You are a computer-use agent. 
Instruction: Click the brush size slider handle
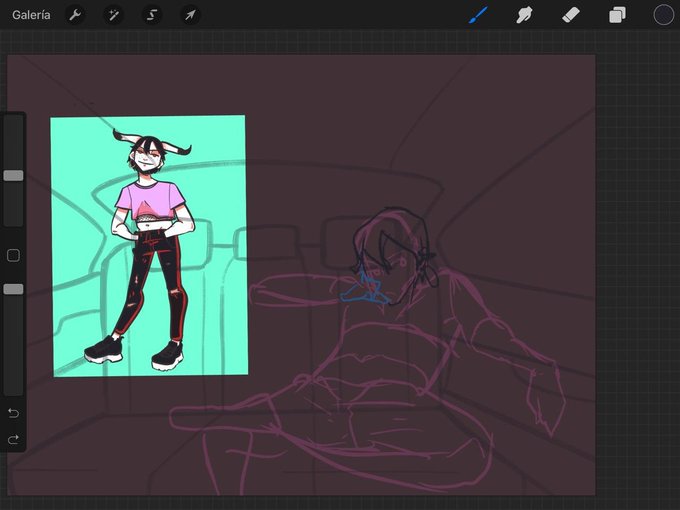click(x=13, y=176)
